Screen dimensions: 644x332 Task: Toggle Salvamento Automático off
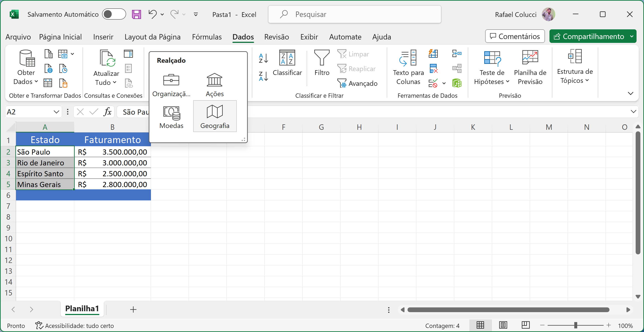coord(114,14)
